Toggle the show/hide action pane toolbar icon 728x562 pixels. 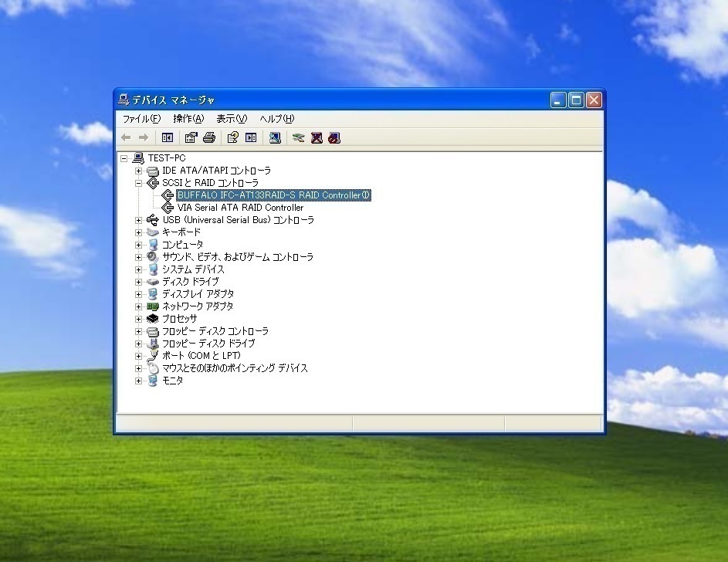[x=251, y=138]
